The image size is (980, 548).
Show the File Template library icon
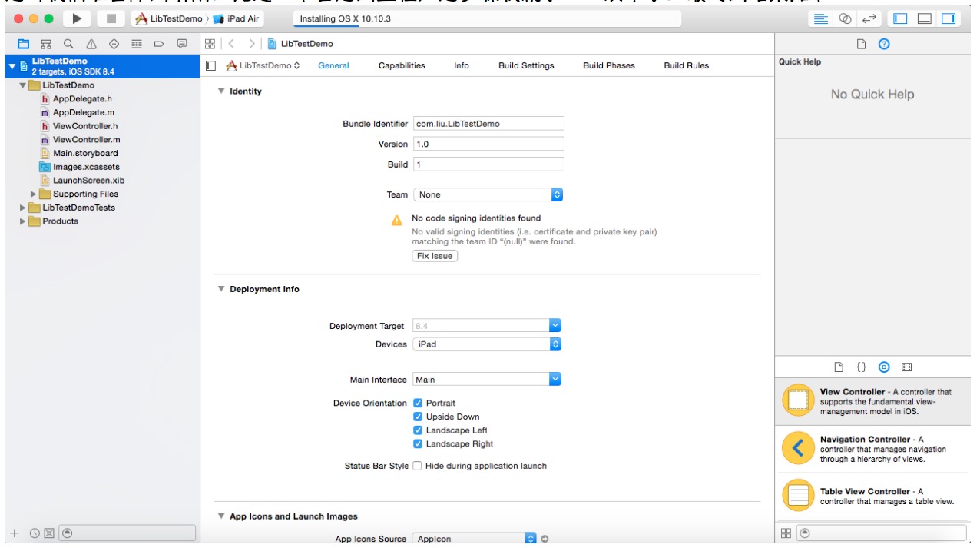[x=839, y=367]
